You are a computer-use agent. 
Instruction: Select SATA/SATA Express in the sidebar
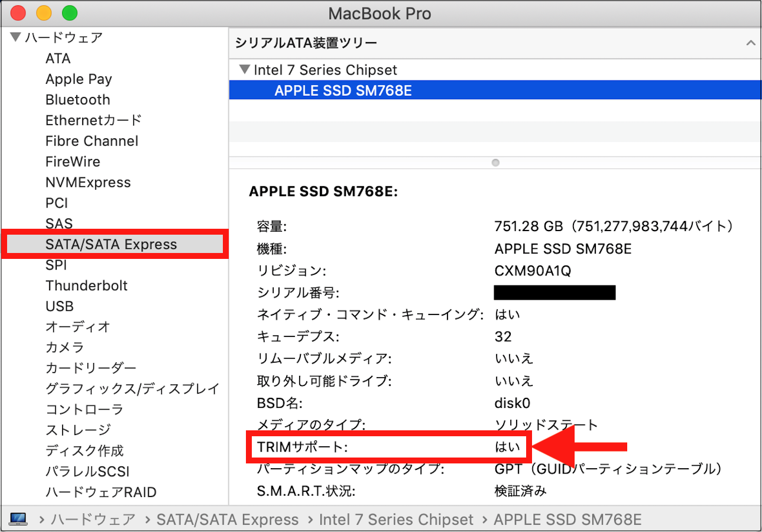[x=111, y=244]
